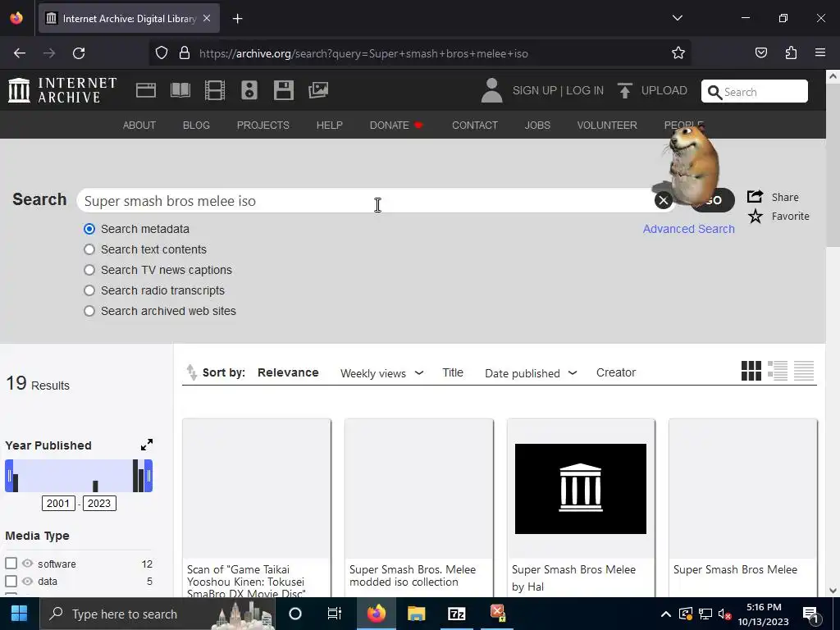Image resolution: width=840 pixels, height=630 pixels.
Task: Open the HELP menu item
Action: [330, 125]
